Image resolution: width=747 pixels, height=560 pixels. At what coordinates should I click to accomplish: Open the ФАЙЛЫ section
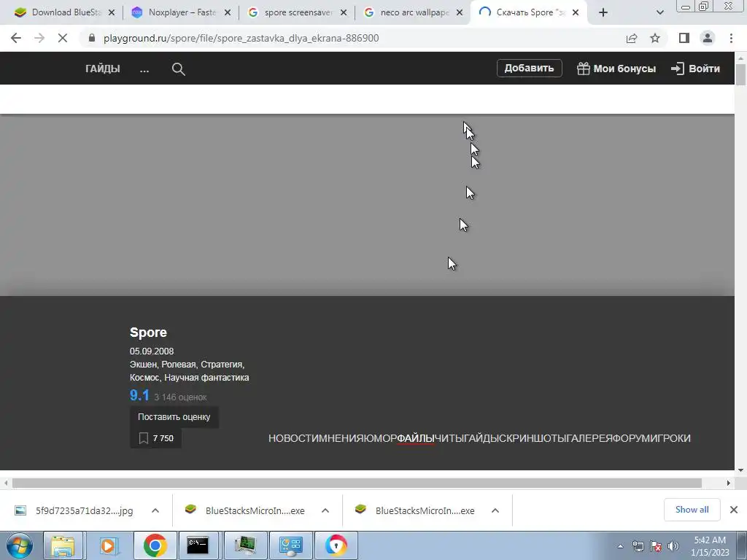[416, 438]
